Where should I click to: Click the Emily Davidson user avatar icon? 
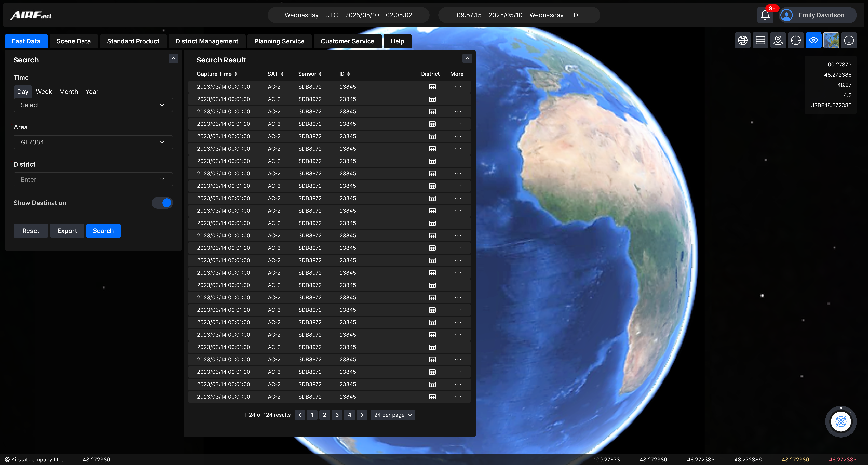coord(786,15)
